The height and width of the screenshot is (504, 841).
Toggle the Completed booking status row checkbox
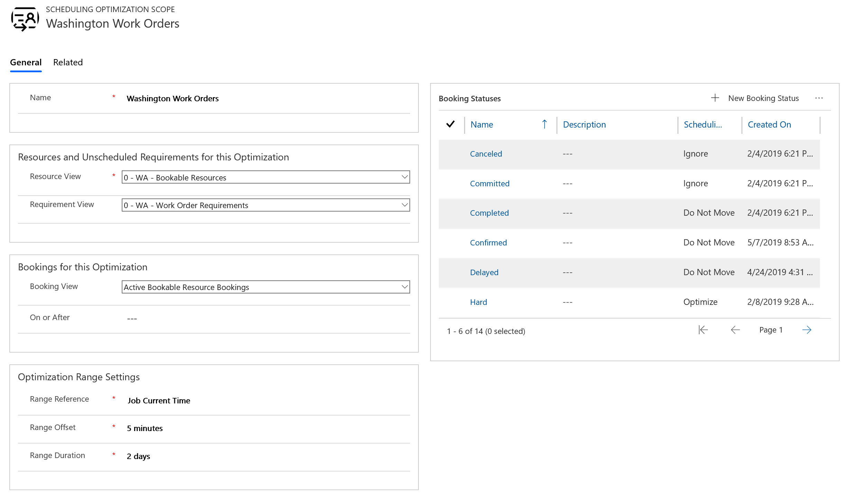point(451,212)
